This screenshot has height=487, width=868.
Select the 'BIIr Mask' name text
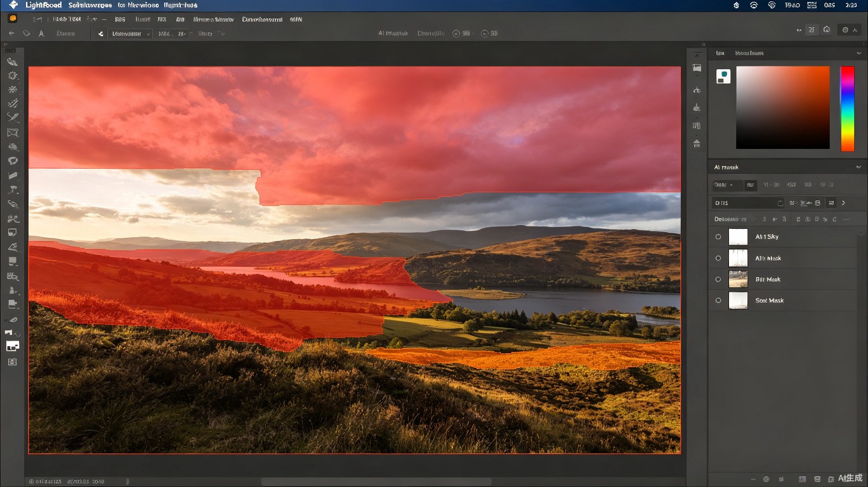(768, 279)
